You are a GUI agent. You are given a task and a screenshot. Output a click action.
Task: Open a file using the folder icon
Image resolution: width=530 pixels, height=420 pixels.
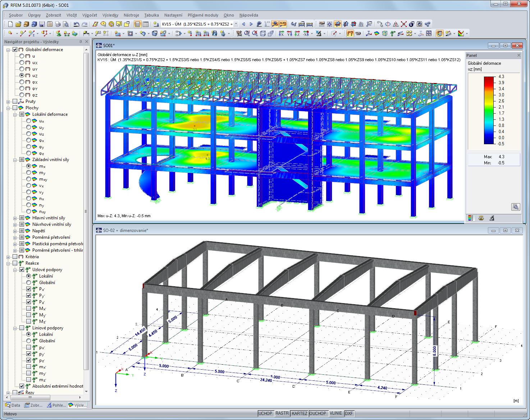tap(18, 24)
